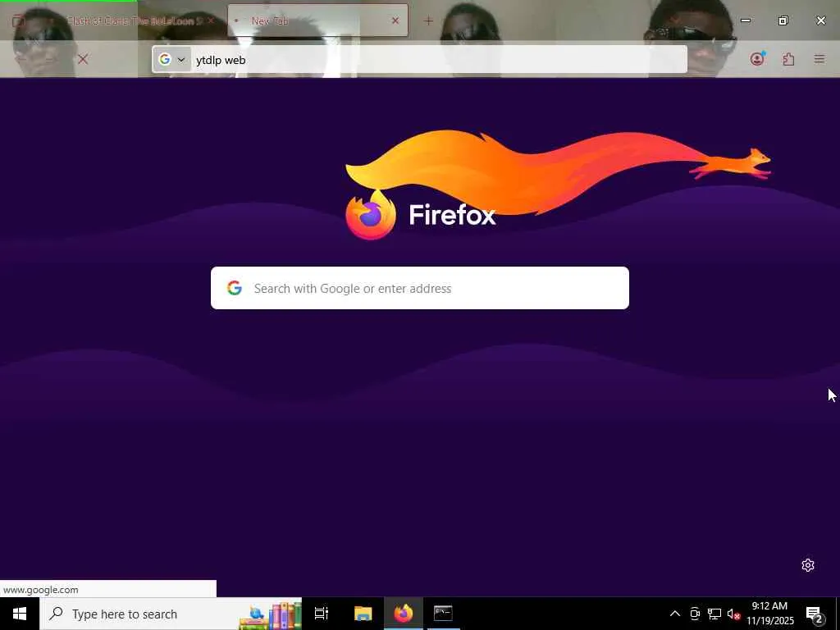
Task: Click the muted volume tray icon
Action: 733,614
